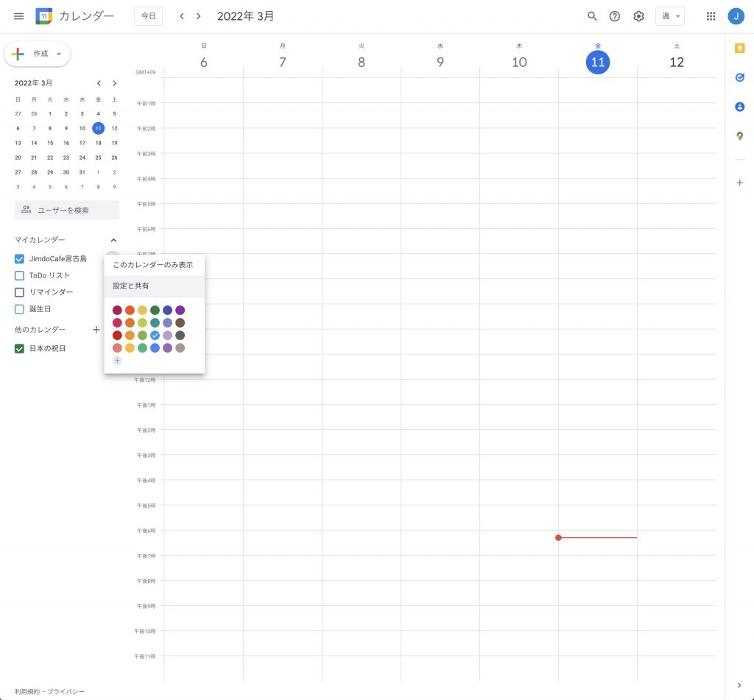Get add-ons with plus icon
The height and width of the screenshot is (700, 754).
pyautogui.click(x=739, y=183)
